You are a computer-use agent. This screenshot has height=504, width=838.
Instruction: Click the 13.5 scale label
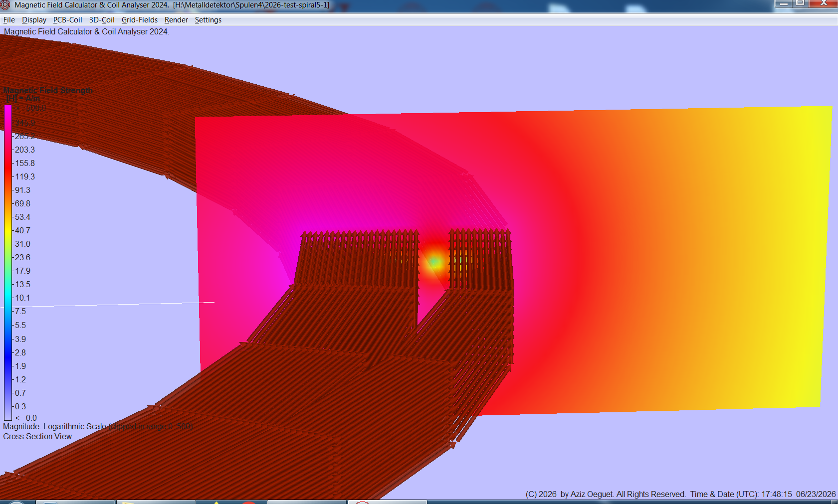click(x=22, y=284)
